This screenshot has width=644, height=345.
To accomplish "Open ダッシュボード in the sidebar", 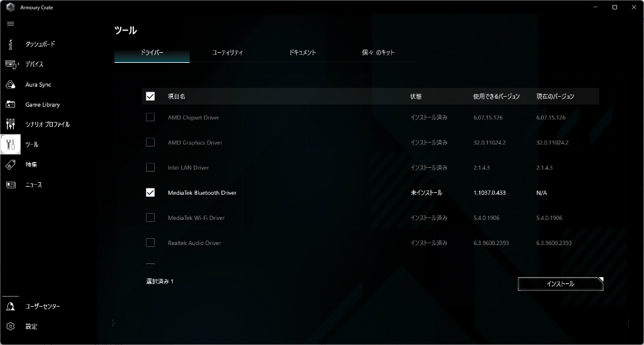I will (x=40, y=44).
